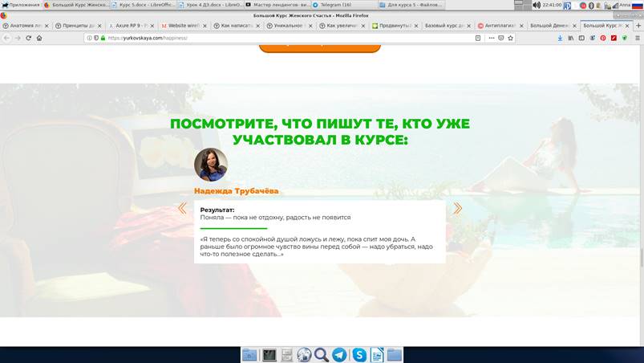Click the URL address bar field
The height and width of the screenshot is (363, 644).
click(281, 38)
